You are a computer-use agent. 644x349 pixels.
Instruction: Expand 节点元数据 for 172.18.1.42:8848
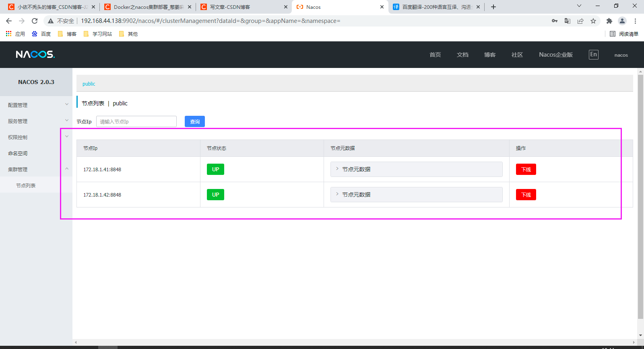416,195
